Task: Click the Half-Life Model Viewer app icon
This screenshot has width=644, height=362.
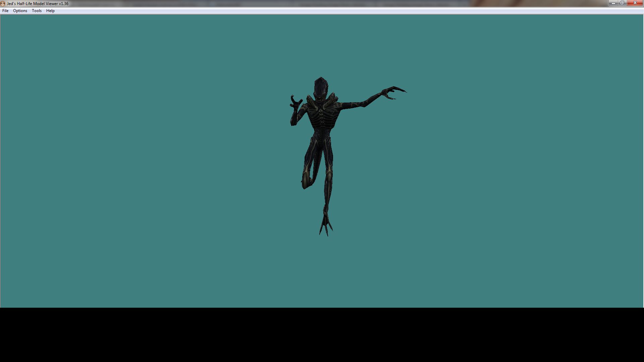Action: click(3, 3)
